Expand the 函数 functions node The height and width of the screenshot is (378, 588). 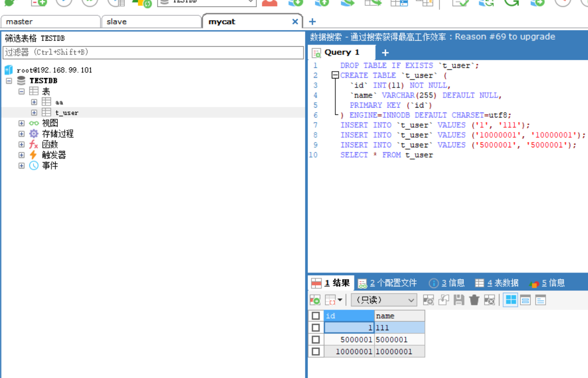(x=21, y=144)
